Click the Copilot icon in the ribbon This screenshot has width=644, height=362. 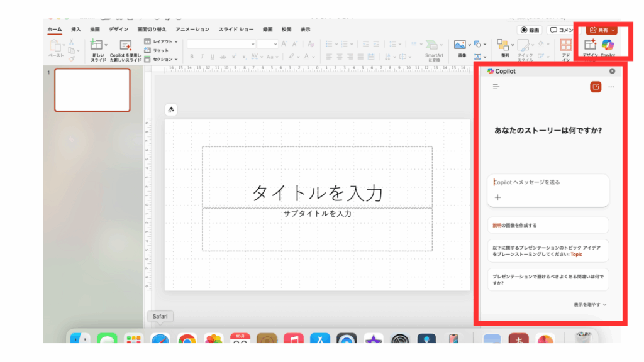(x=607, y=46)
